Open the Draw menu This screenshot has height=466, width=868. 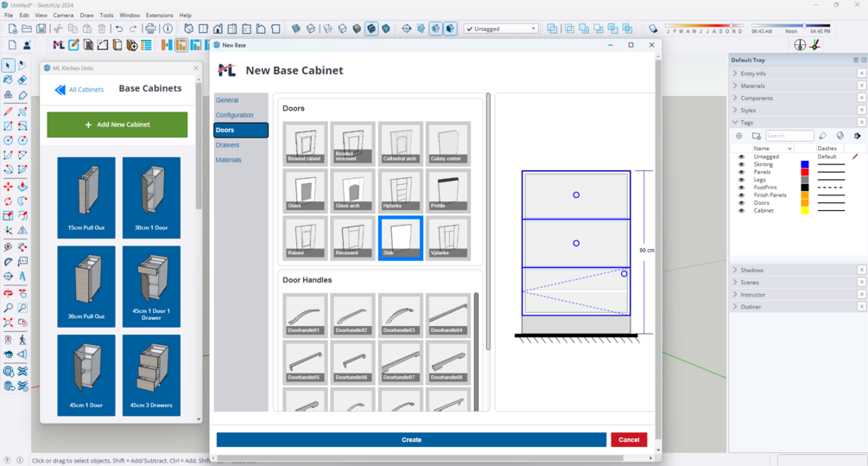click(x=86, y=15)
